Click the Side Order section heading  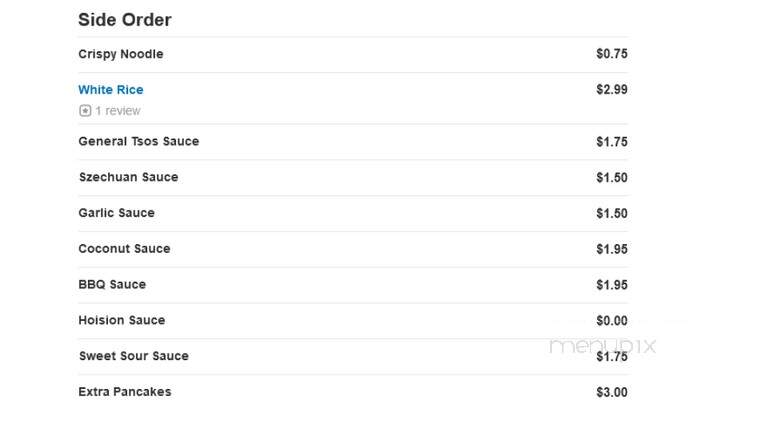pyautogui.click(x=125, y=20)
